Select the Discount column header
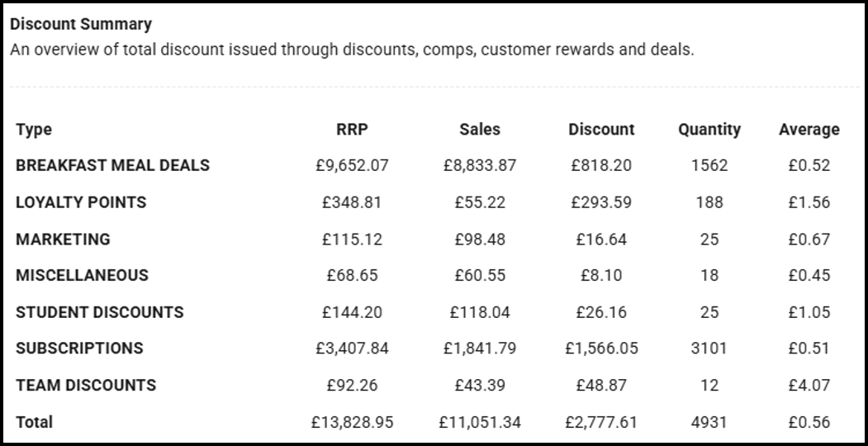868x446 pixels. pyautogui.click(x=601, y=130)
